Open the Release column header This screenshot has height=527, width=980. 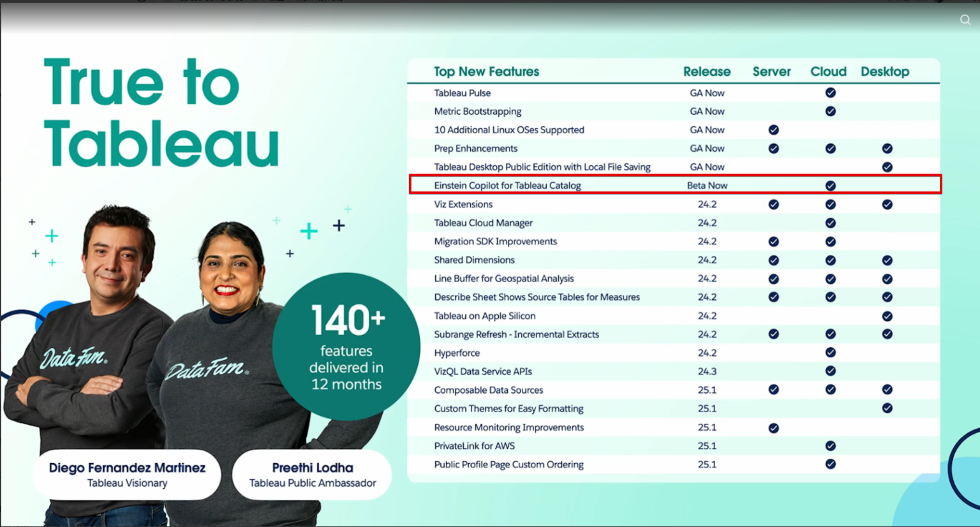(707, 71)
